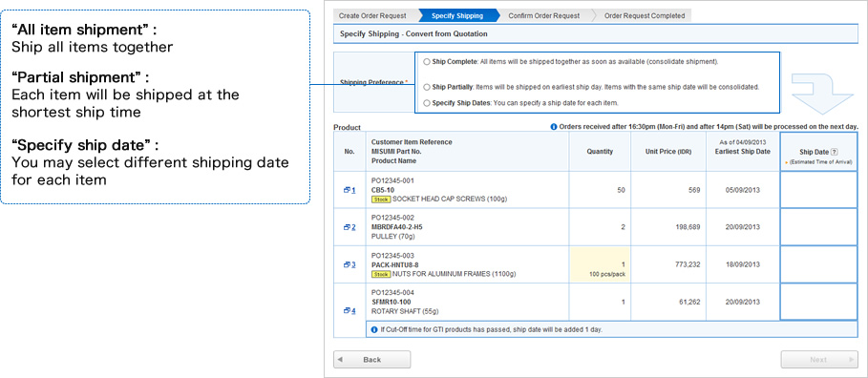Click the Ship Date help question-mark icon
Image resolution: width=868 pixels, height=378 pixels.
[x=835, y=152]
